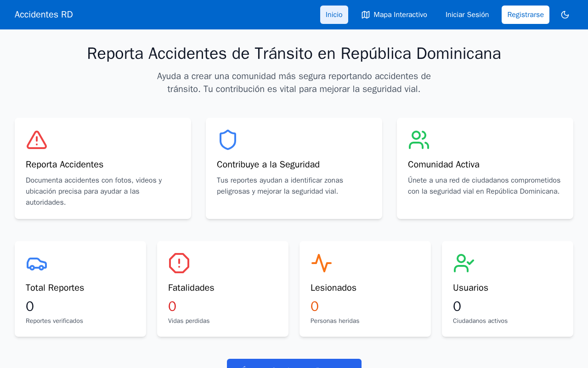Click the Usuarios count value
588x368 pixels.
(x=457, y=306)
